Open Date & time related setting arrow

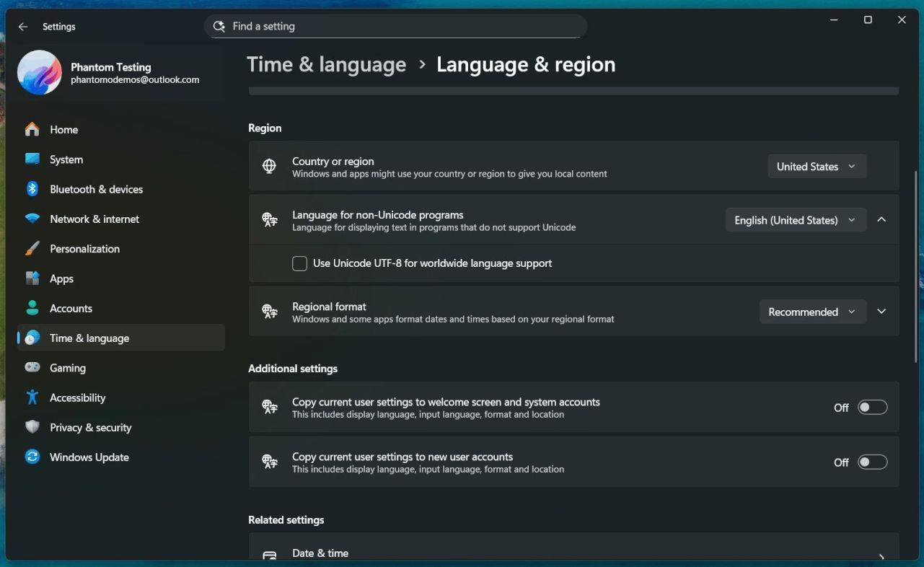[x=881, y=557]
